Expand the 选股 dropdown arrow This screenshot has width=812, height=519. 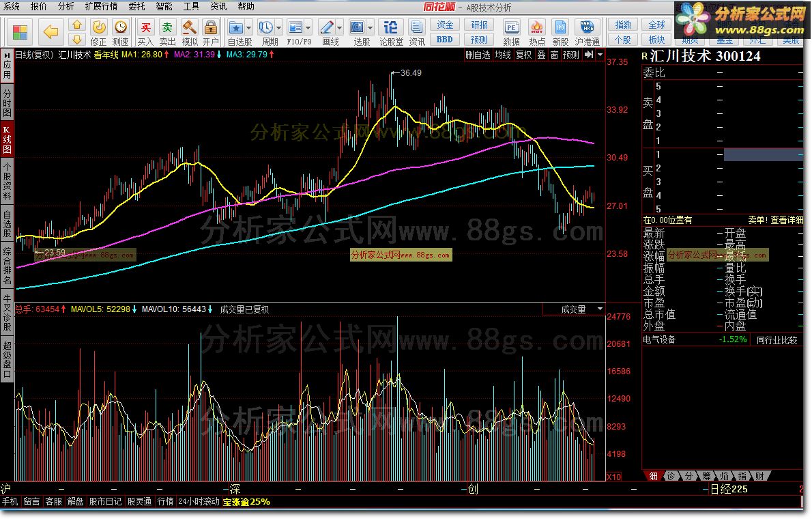[x=371, y=27]
